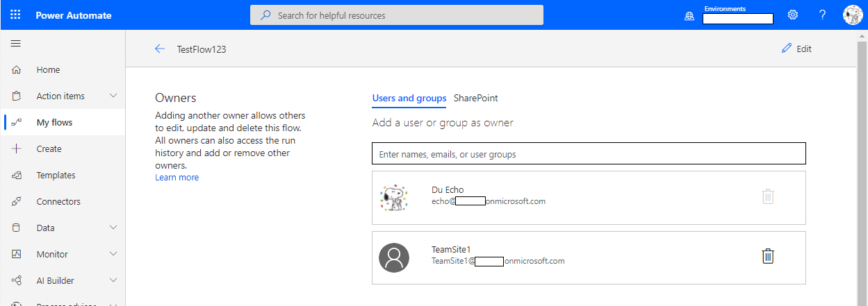Click the search magnifier icon

[x=265, y=15]
